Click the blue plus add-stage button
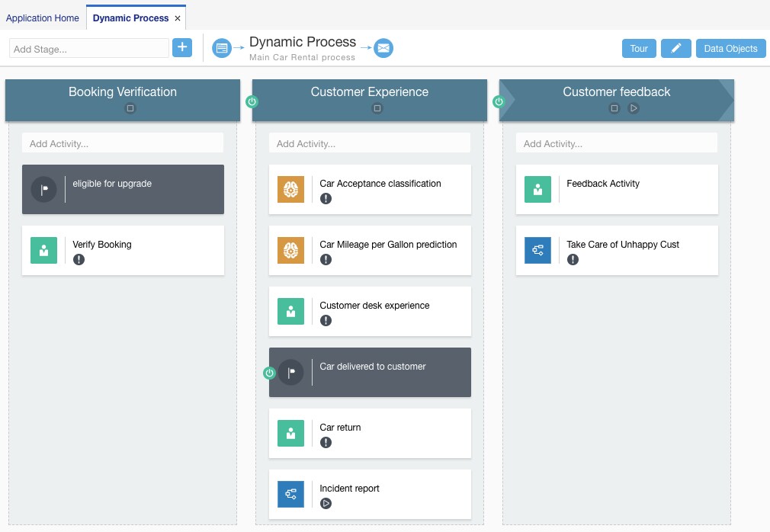The image size is (770, 532). tap(182, 48)
